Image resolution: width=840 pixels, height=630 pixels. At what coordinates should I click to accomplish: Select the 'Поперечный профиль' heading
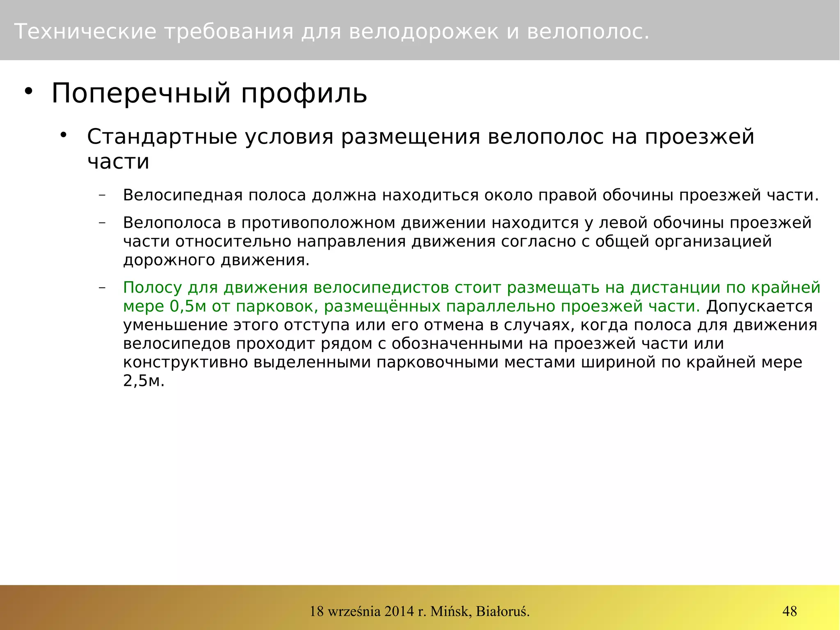[x=209, y=93]
